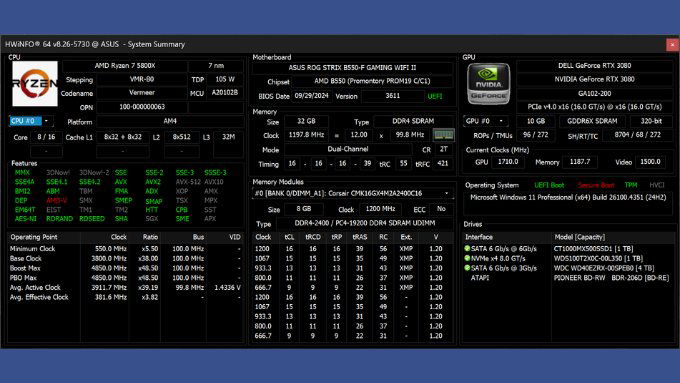The width and height of the screenshot is (680, 383).
Task: Close the System Summary window
Action: pos(672,44)
